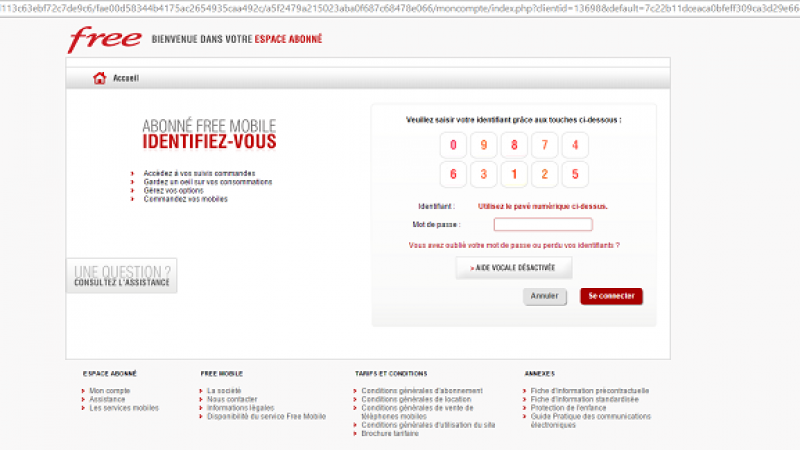Open Conditions générales de location link
The image size is (800, 450).
coord(416,399)
